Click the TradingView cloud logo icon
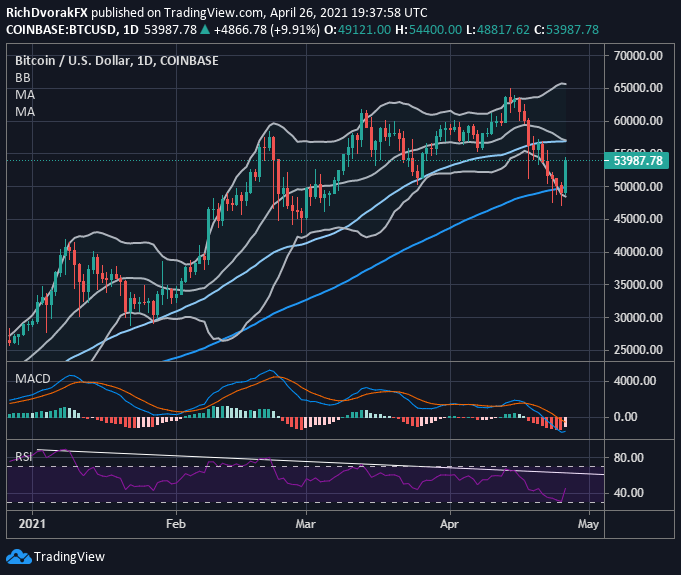The height and width of the screenshot is (575, 681). (19, 557)
